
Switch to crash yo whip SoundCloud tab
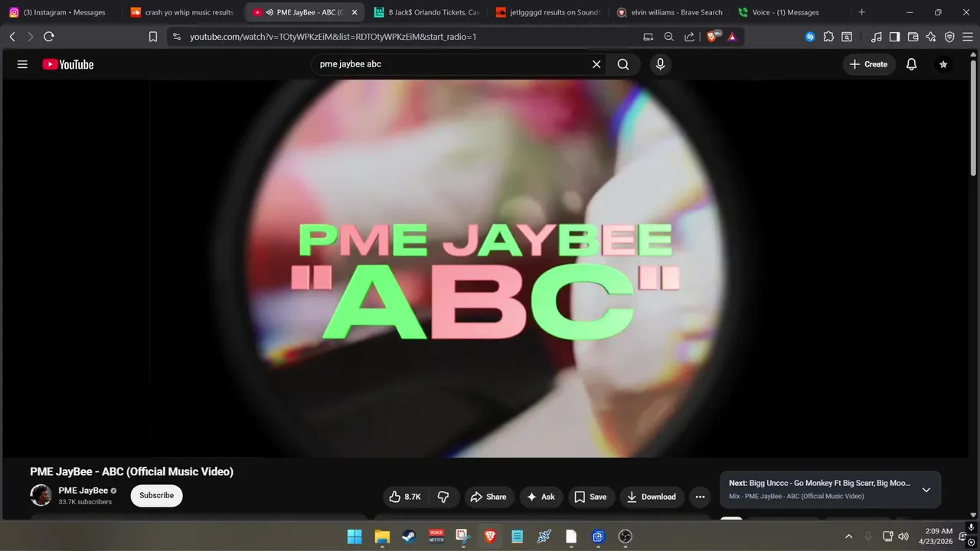(x=184, y=12)
